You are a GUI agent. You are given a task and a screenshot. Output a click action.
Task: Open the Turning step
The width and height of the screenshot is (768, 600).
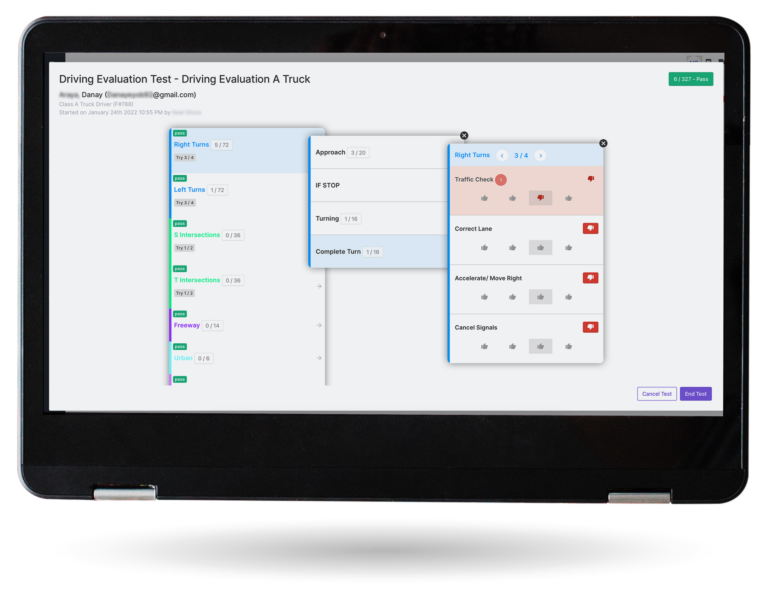click(380, 218)
